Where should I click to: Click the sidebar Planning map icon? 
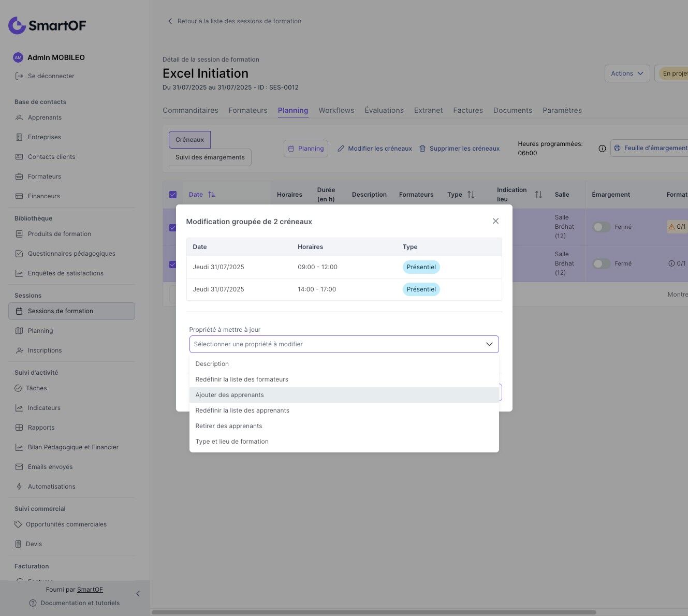point(19,331)
